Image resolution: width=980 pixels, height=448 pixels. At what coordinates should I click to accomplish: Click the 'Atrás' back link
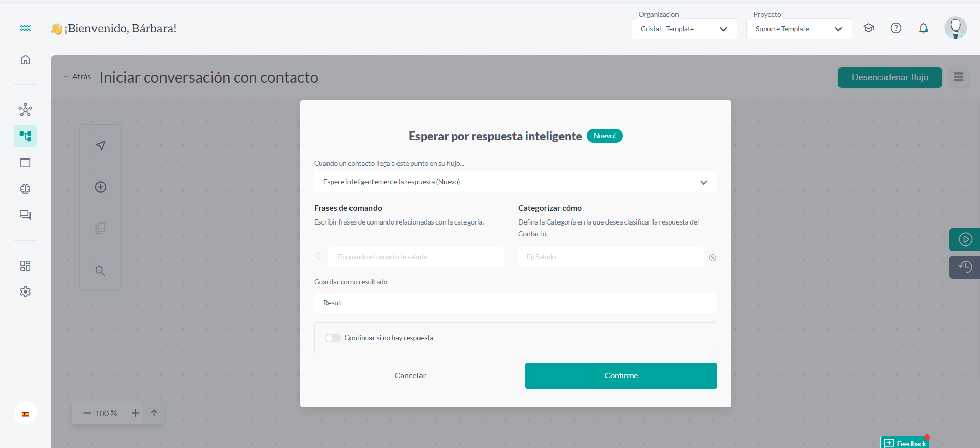pyautogui.click(x=81, y=77)
